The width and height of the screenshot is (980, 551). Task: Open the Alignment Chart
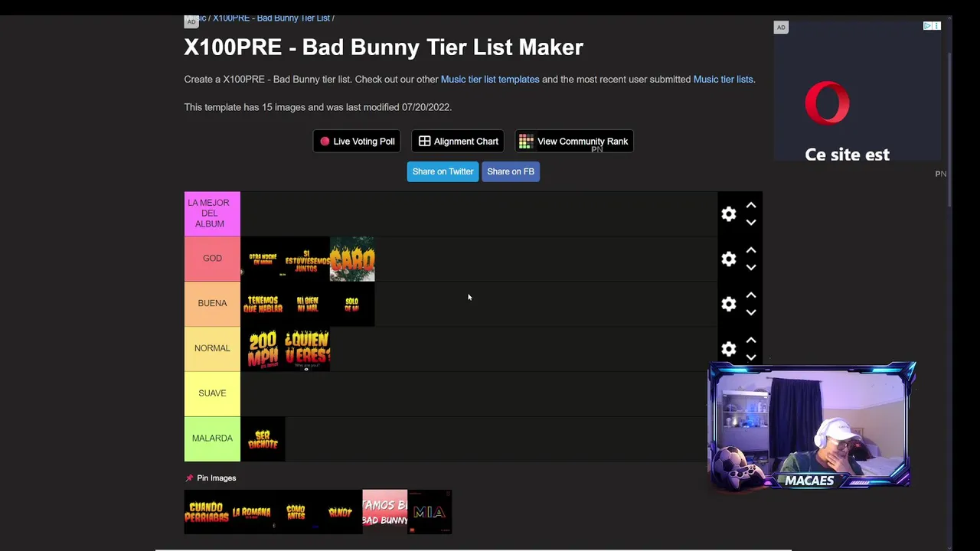pyautogui.click(x=458, y=142)
